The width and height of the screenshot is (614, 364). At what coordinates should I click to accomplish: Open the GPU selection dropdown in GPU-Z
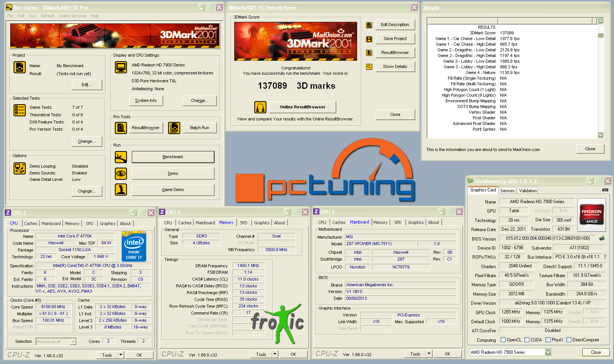pyautogui.click(x=548, y=352)
